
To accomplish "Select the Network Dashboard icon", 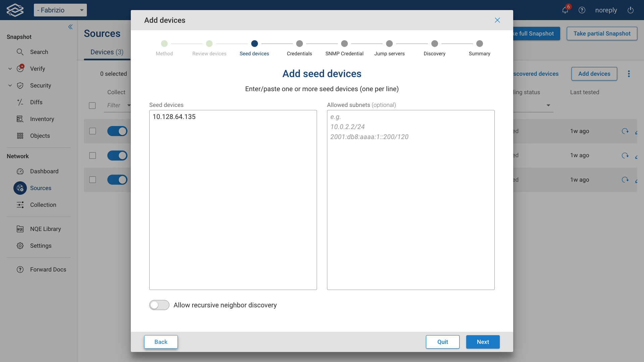I will [20, 171].
